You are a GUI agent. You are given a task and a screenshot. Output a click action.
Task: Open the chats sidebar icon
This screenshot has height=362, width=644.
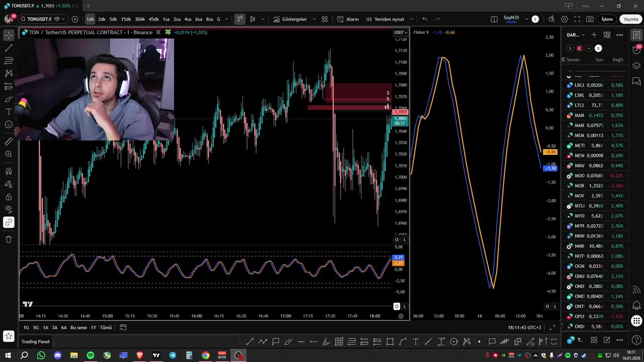[x=636, y=81]
